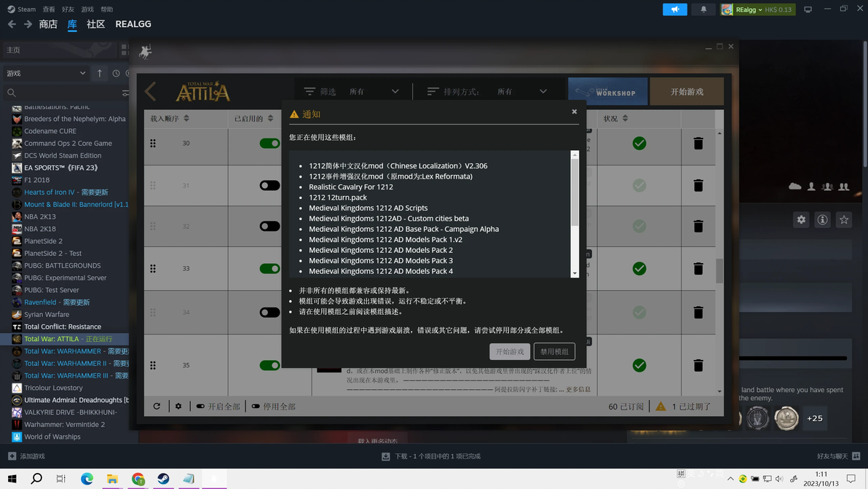Click the top-right 开始游戏 launcher button
This screenshot has width=868, height=489.
coord(687,91)
